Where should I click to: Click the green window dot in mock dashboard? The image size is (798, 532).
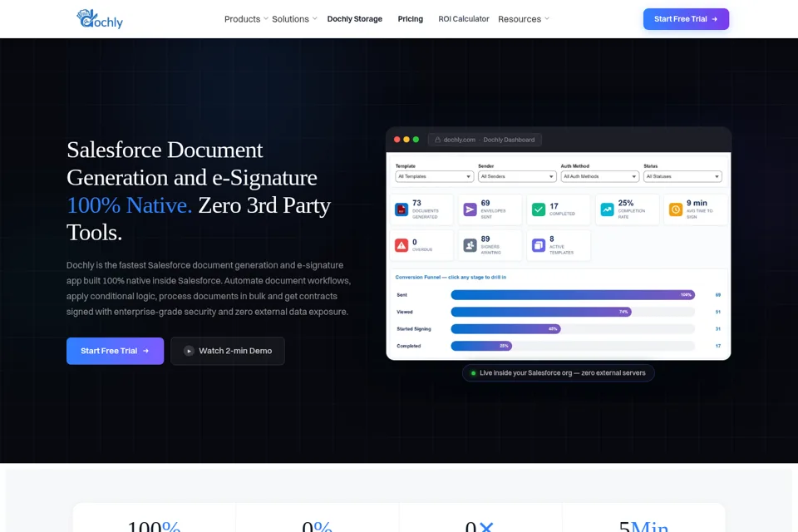point(416,140)
